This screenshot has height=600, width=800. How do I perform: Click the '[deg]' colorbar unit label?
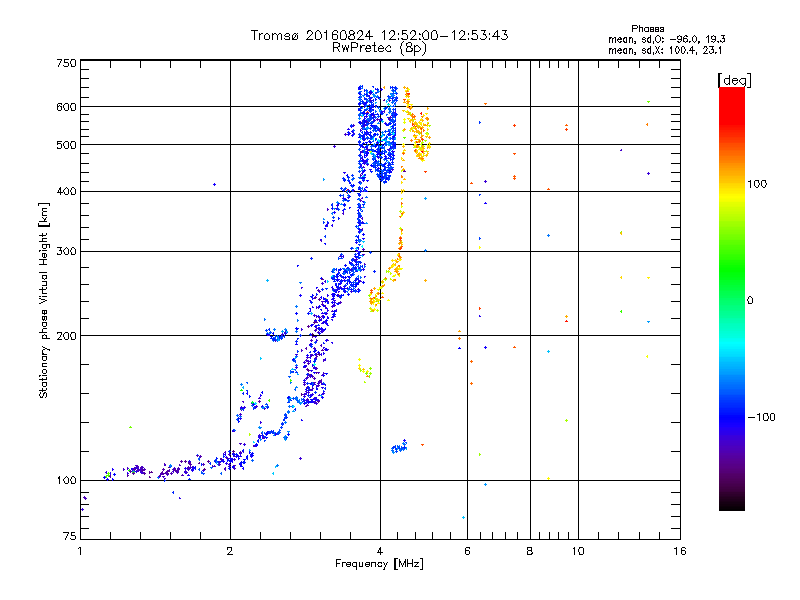(x=734, y=80)
